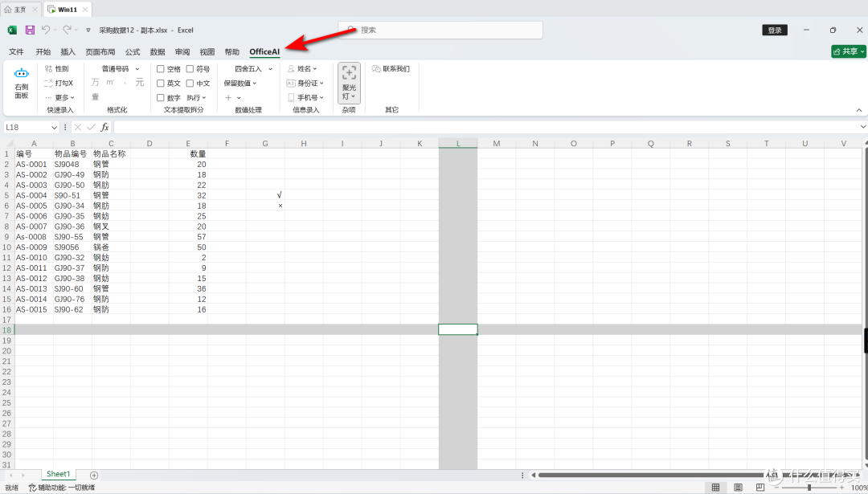Click the 元 format icon
This screenshot has width=868, height=494.
coord(140,83)
